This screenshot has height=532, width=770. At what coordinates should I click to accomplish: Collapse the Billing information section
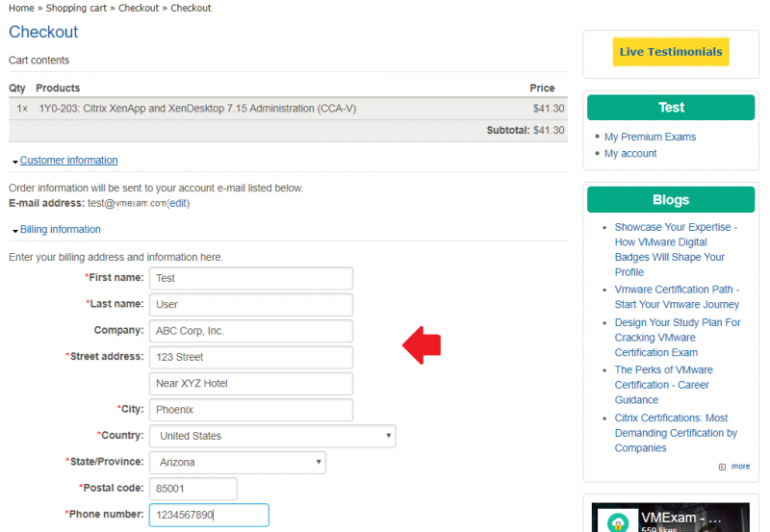click(x=60, y=230)
